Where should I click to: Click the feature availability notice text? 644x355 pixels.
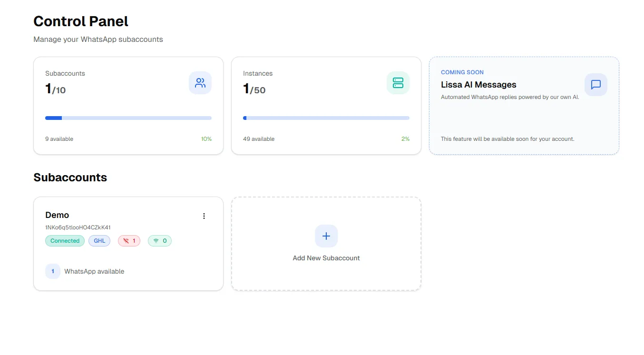pos(507,139)
